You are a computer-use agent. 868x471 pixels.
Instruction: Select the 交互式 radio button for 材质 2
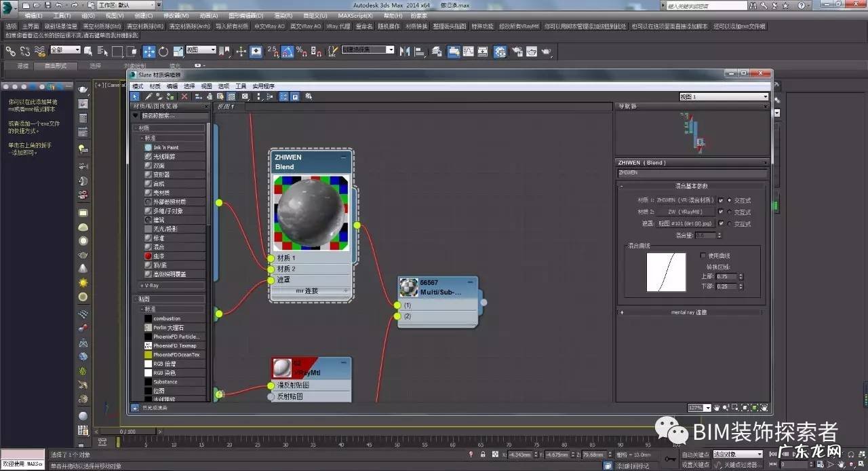click(730, 212)
